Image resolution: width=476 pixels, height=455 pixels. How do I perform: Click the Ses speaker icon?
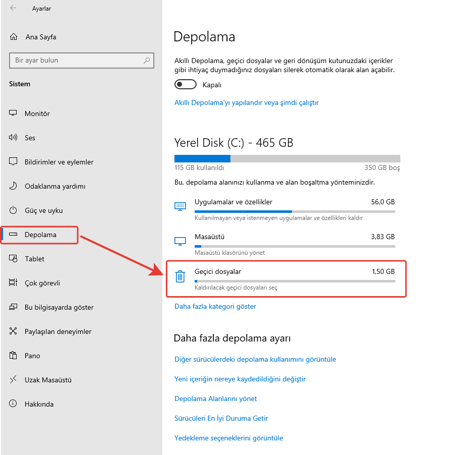(14, 138)
